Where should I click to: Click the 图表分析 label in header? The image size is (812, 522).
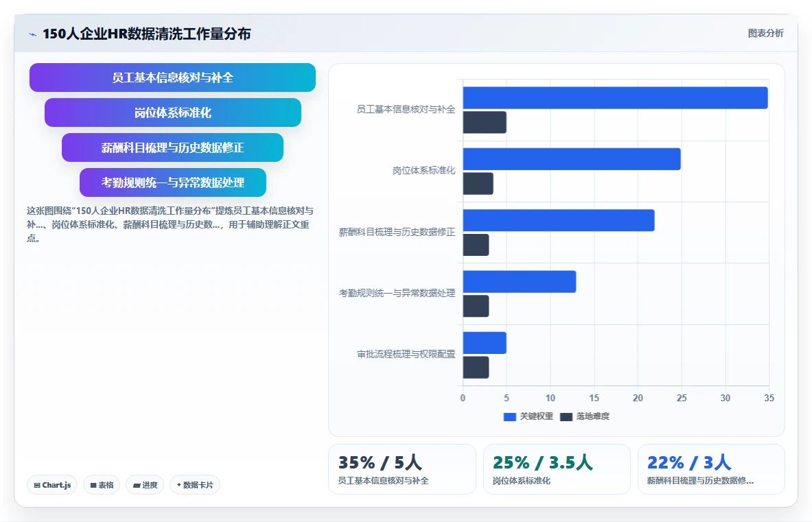coord(765,33)
